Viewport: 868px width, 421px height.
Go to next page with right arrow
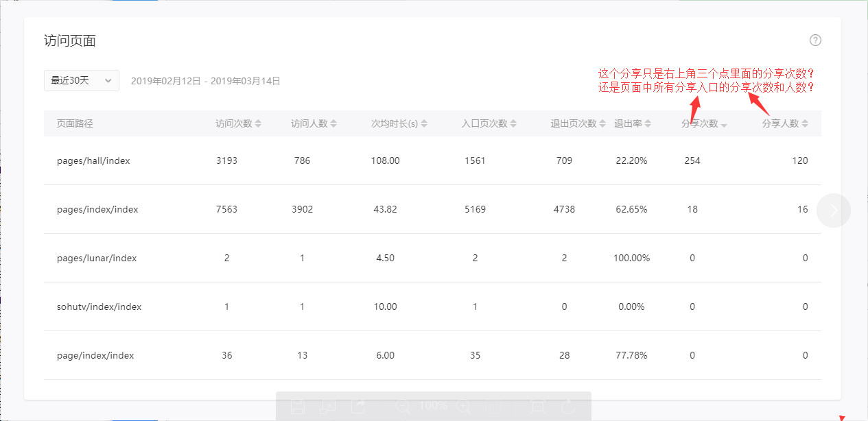pyautogui.click(x=834, y=210)
